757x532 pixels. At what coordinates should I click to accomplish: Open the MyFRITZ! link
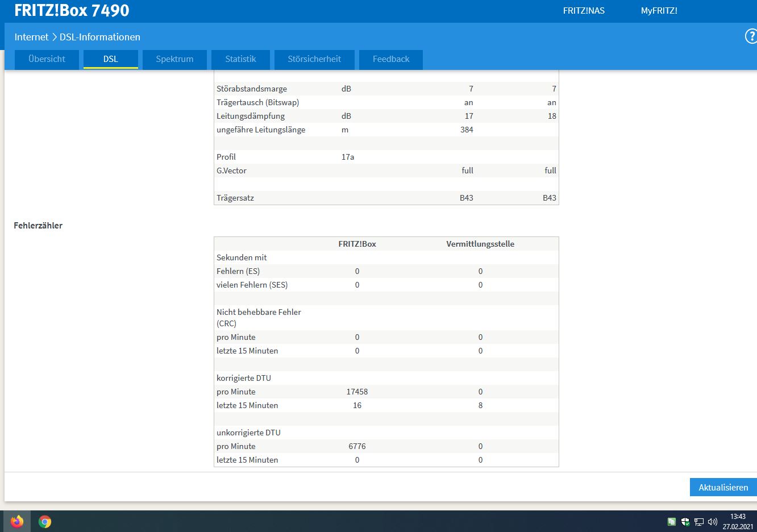click(x=659, y=11)
